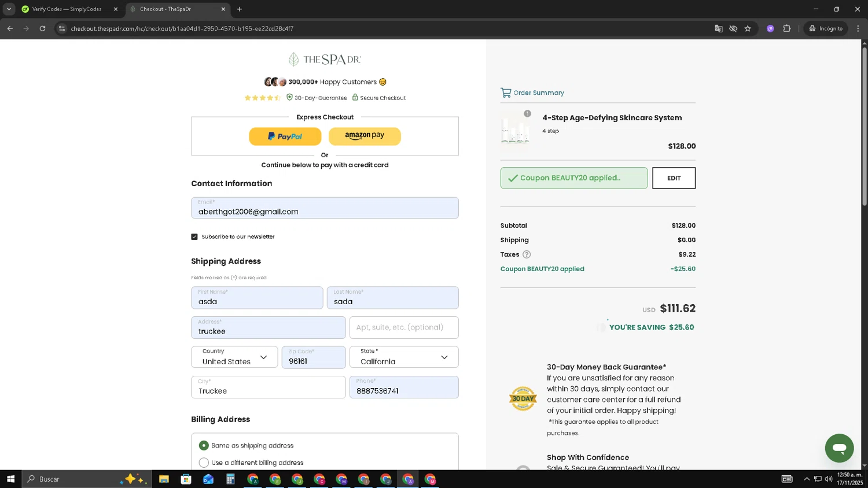
Task: Show hidden tray icons chevron
Action: (807, 479)
